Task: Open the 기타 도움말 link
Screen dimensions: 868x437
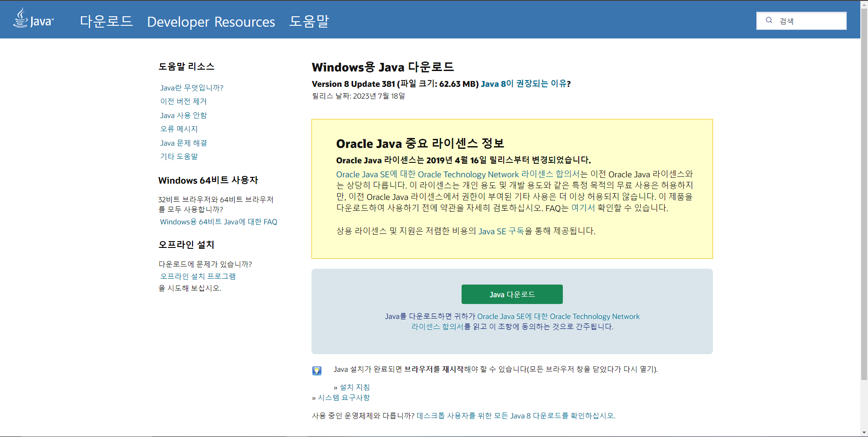Action: pyautogui.click(x=179, y=157)
